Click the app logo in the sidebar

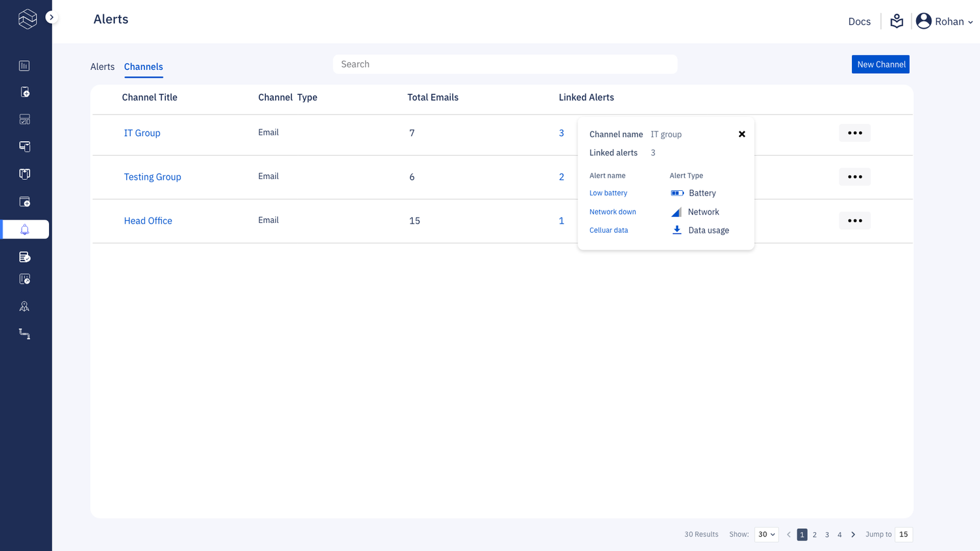[x=27, y=19]
